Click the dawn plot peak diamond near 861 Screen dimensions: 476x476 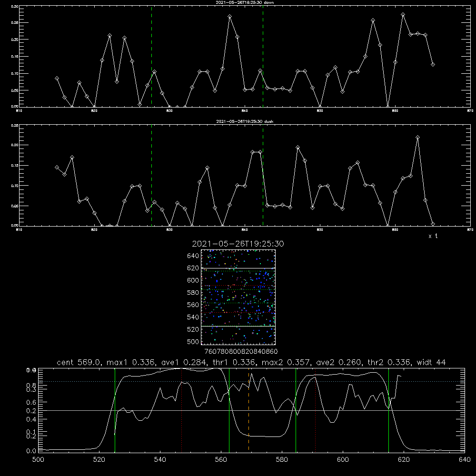(403, 15)
